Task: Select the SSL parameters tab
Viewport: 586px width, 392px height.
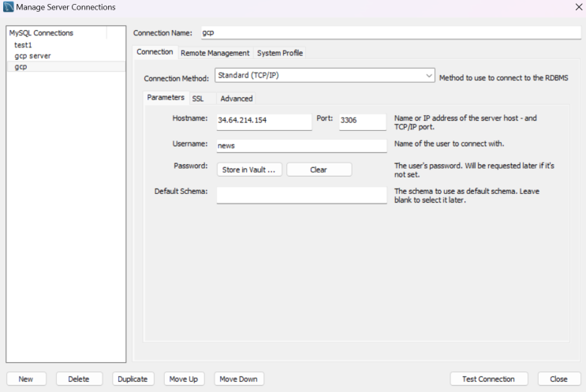Action: [198, 99]
